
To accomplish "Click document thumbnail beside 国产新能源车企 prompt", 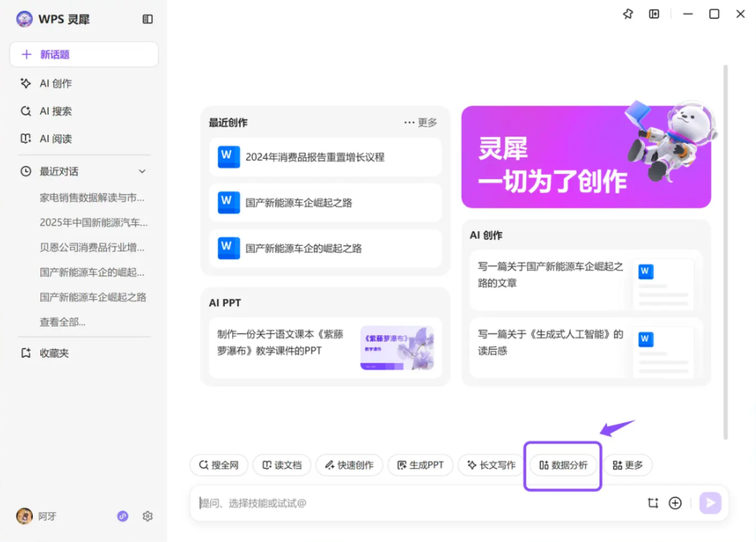I will (664, 282).
